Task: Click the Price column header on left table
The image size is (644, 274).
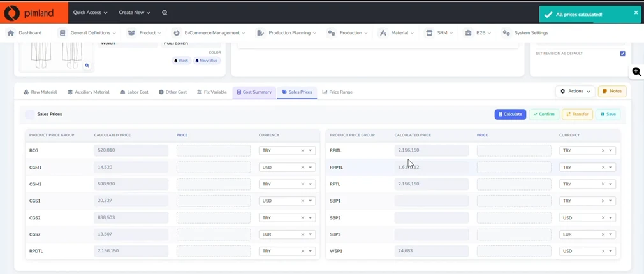Action: [182, 135]
